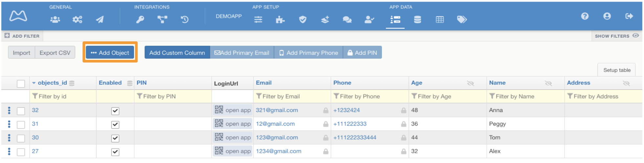The image size is (644, 163).
Task: Select the objects list icon under App Data
Action: (x=395, y=20)
